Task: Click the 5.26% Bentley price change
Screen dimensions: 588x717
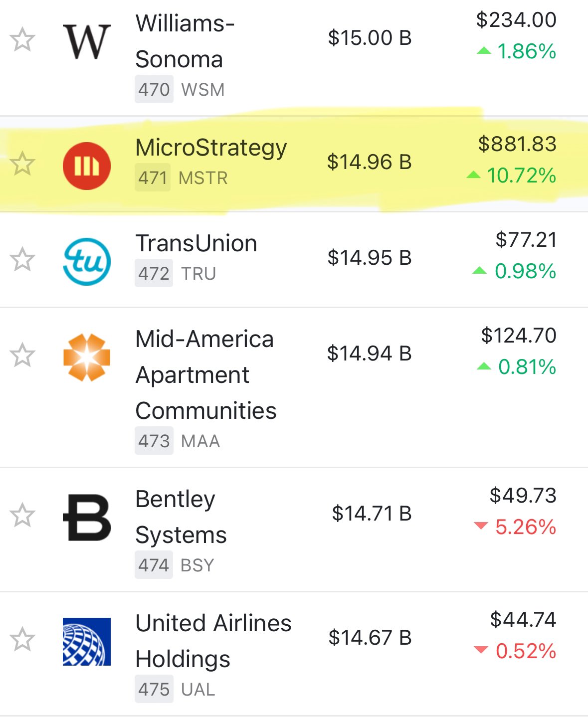Action: pyautogui.click(x=525, y=527)
